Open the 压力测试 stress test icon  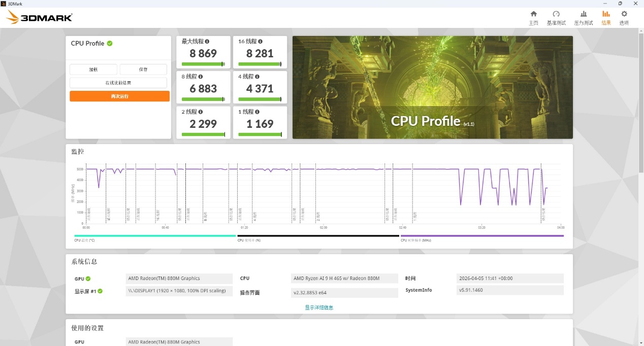pos(584,14)
